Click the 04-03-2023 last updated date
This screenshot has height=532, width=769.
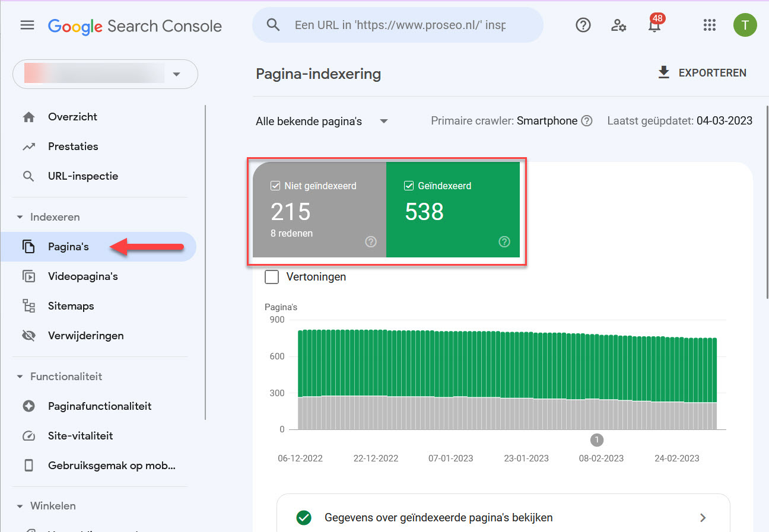(x=724, y=121)
